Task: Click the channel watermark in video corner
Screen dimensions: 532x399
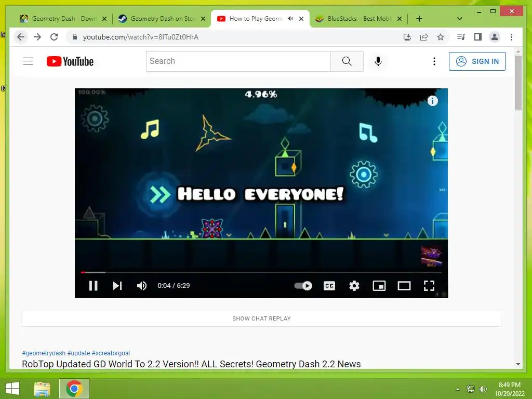Action: [431, 256]
